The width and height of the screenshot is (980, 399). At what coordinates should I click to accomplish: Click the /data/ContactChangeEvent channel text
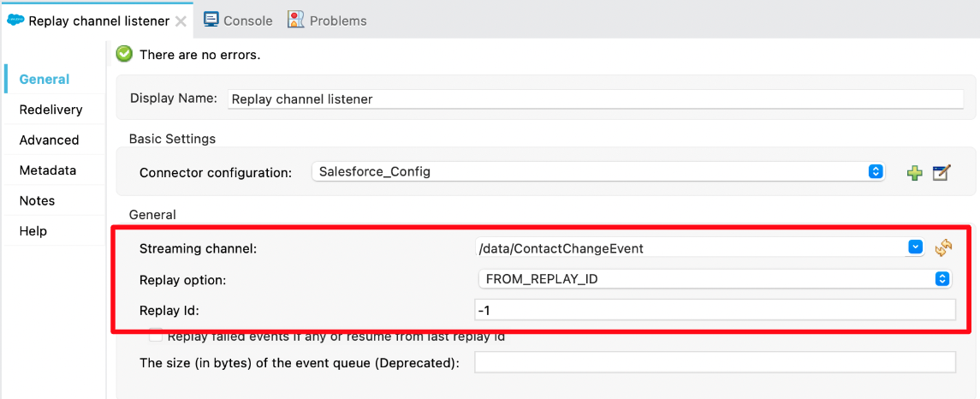tap(561, 248)
